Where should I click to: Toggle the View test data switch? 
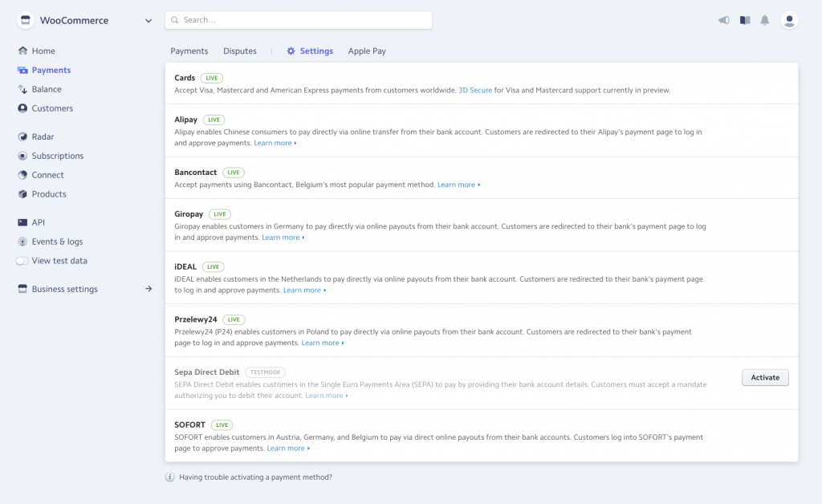[22, 261]
